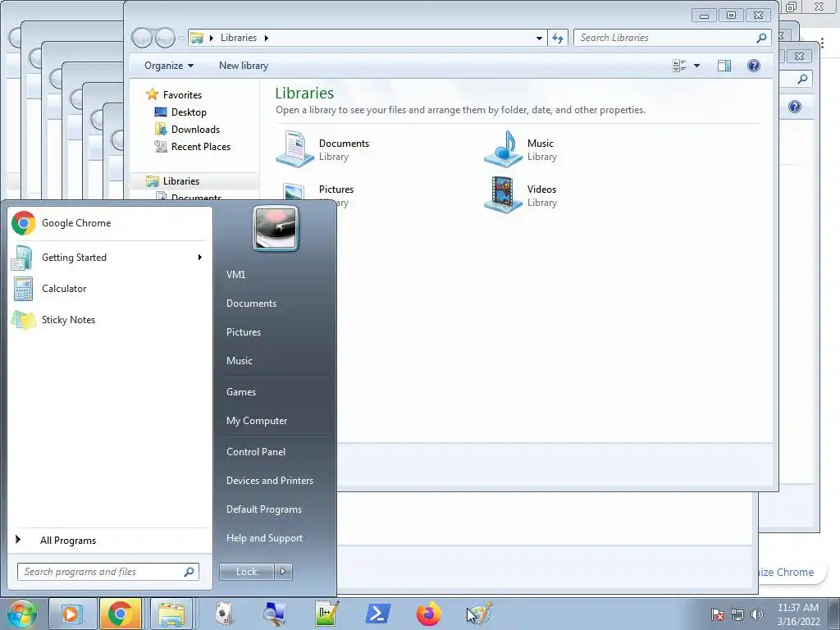Viewport: 840px width, 630px height.
Task: Select the Videos library icon
Action: pyautogui.click(x=503, y=195)
